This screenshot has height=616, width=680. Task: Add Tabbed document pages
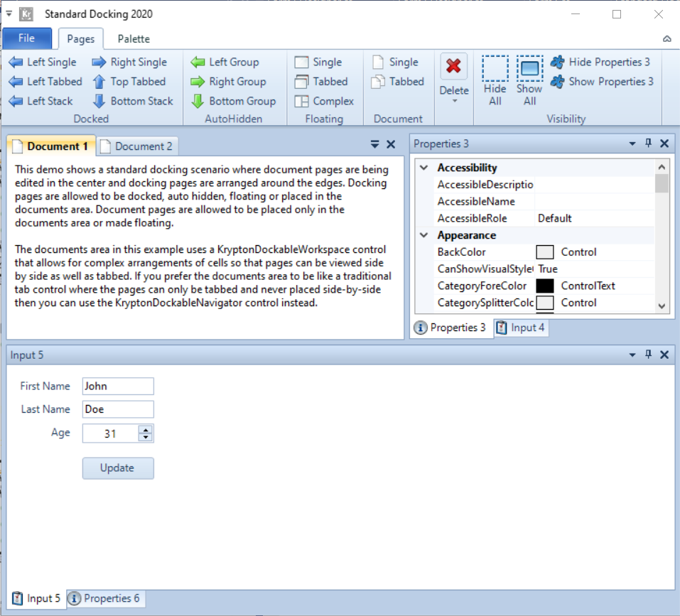(x=398, y=82)
